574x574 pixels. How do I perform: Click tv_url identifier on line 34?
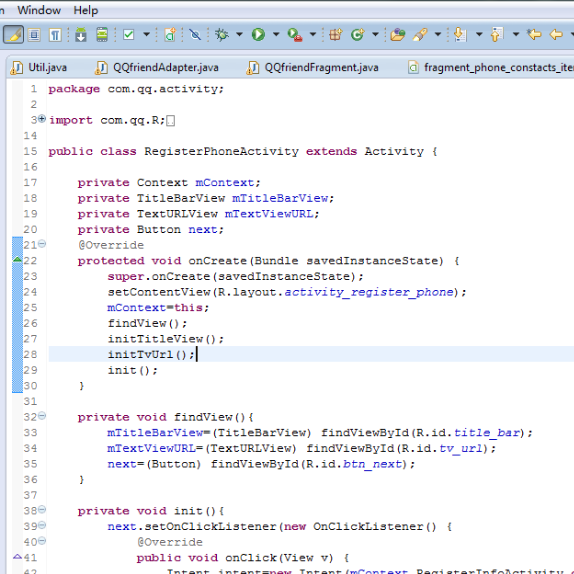461,448
